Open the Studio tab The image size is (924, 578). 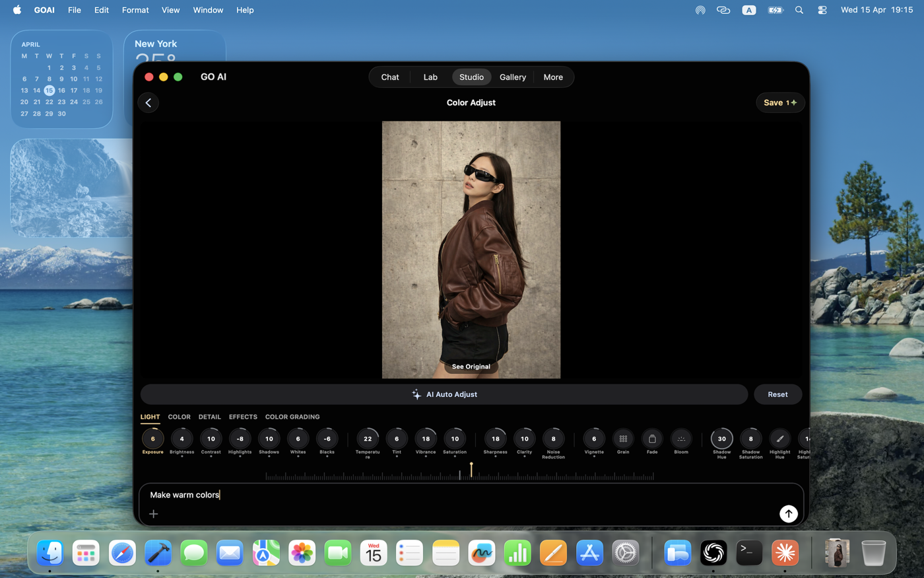coord(471,77)
